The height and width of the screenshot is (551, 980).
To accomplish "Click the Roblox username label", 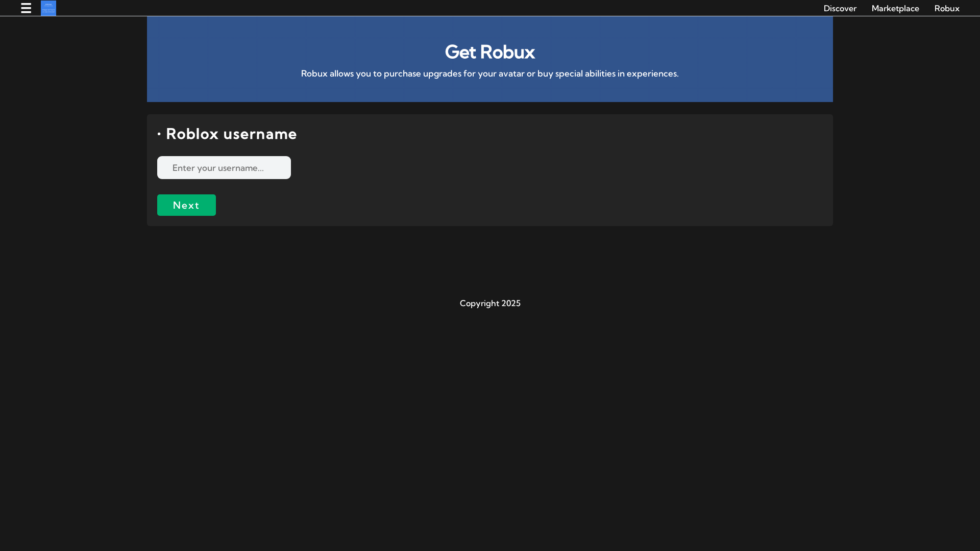I will (231, 134).
